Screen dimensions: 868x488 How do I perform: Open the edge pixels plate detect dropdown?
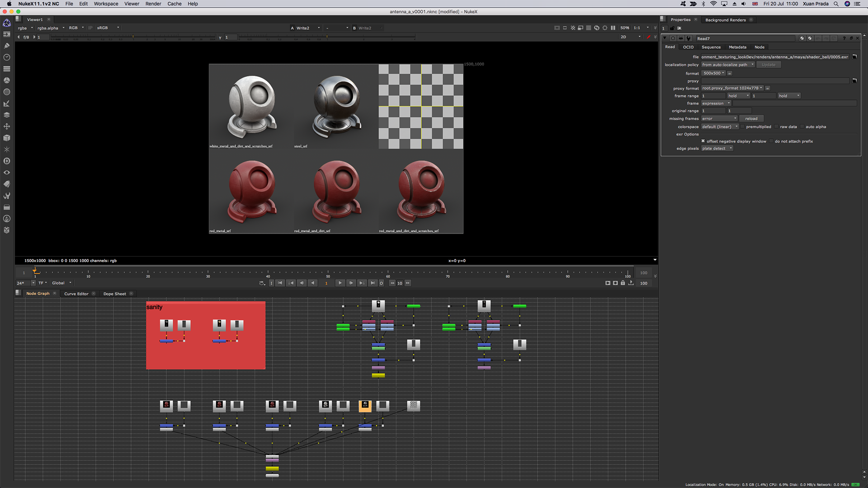coord(717,149)
